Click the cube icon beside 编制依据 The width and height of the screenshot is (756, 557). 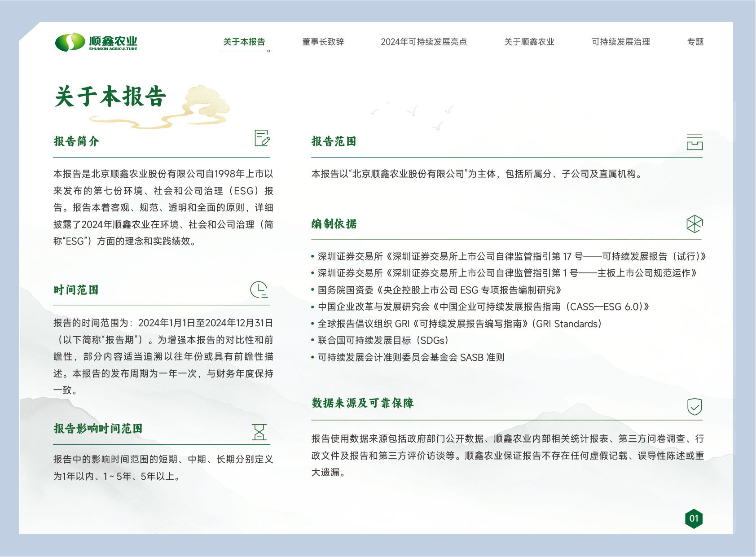pyautogui.click(x=694, y=224)
